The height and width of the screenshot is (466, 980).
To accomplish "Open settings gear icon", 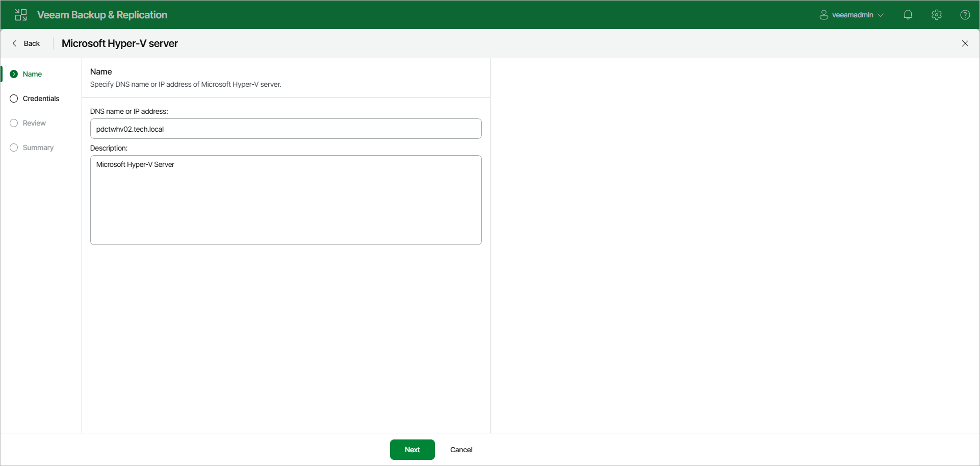I will pyautogui.click(x=937, y=15).
